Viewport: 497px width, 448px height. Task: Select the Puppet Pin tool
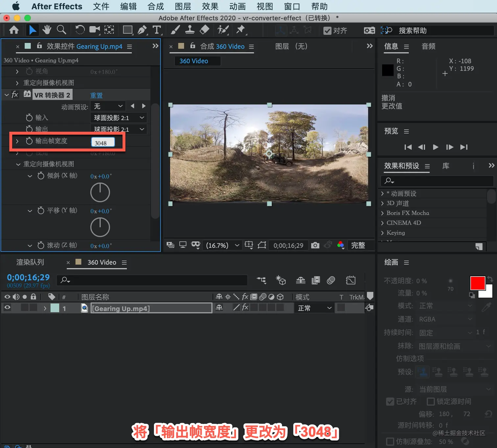(x=241, y=30)
